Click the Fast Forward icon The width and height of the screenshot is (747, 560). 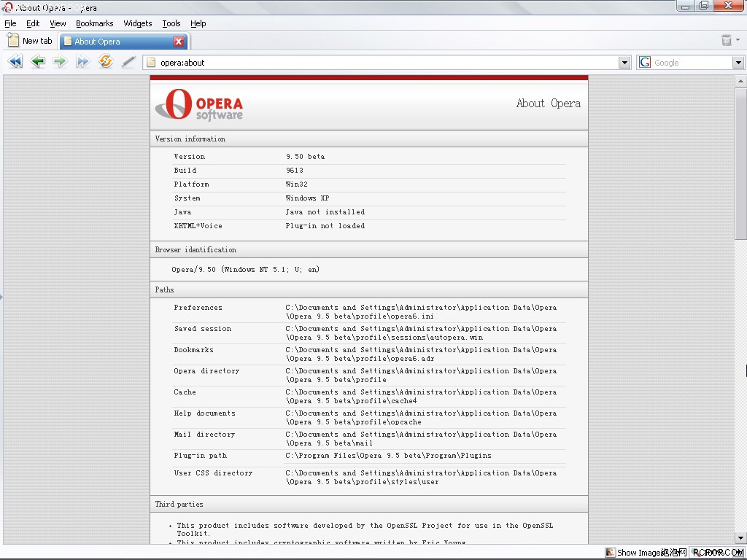coord(82,61)
